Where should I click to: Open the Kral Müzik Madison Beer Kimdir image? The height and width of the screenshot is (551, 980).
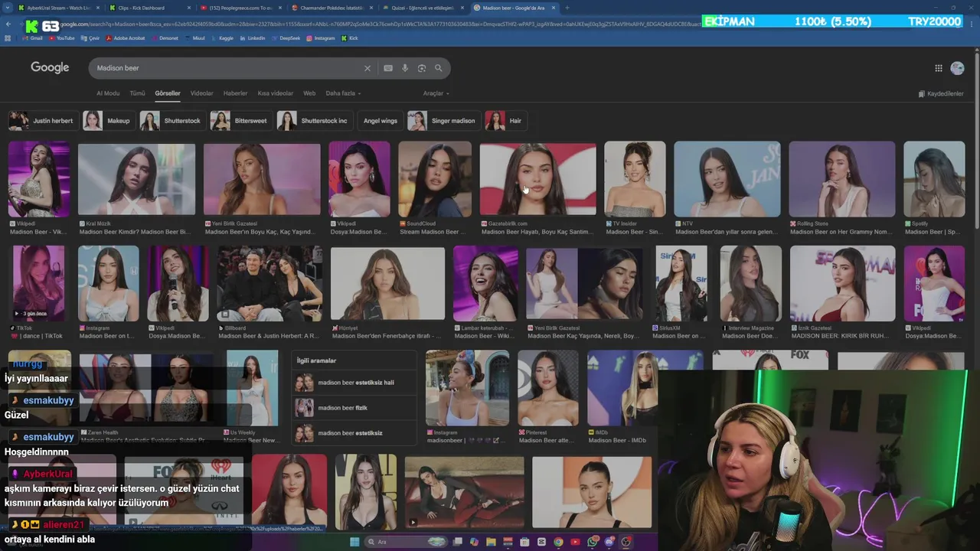pos(136,180)
